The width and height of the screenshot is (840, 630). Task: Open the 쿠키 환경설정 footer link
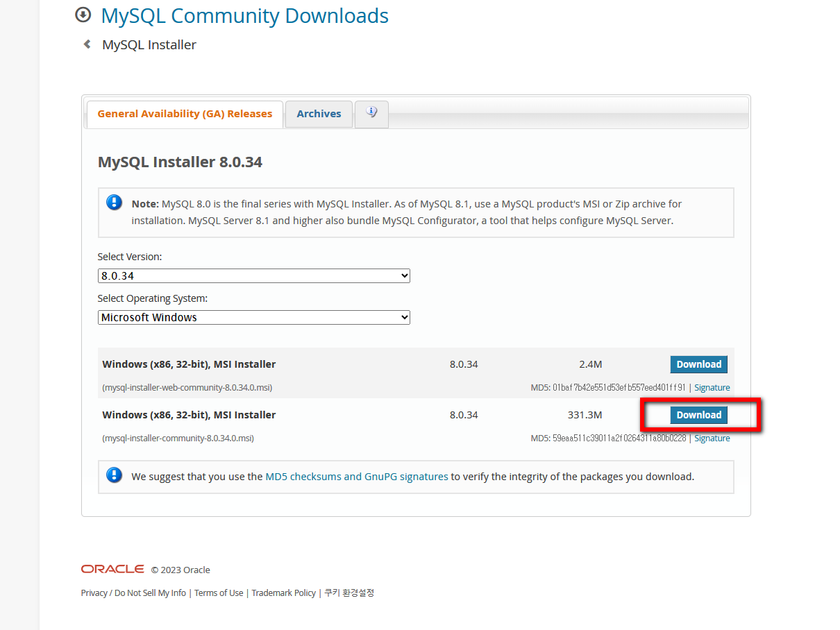(x=349, y=593)
